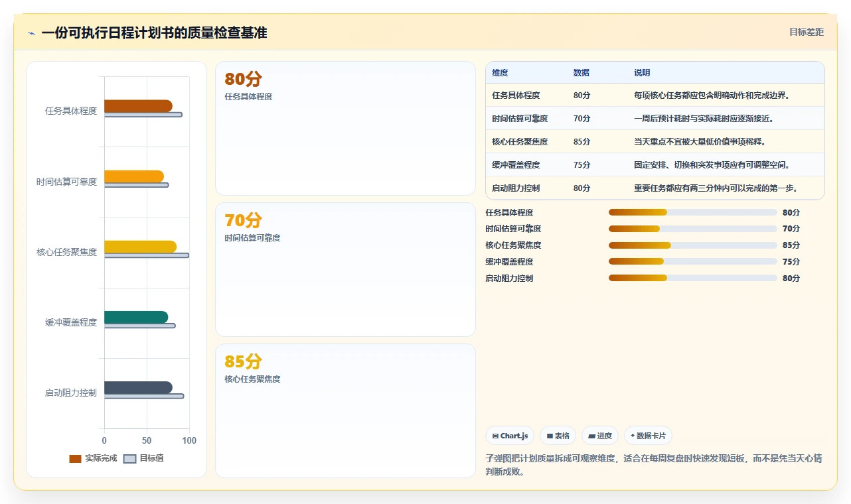This screenshot has width=851, height=504.
Task: Click the 核心任务聚焦度 progress bar
Action: [692, 245]
